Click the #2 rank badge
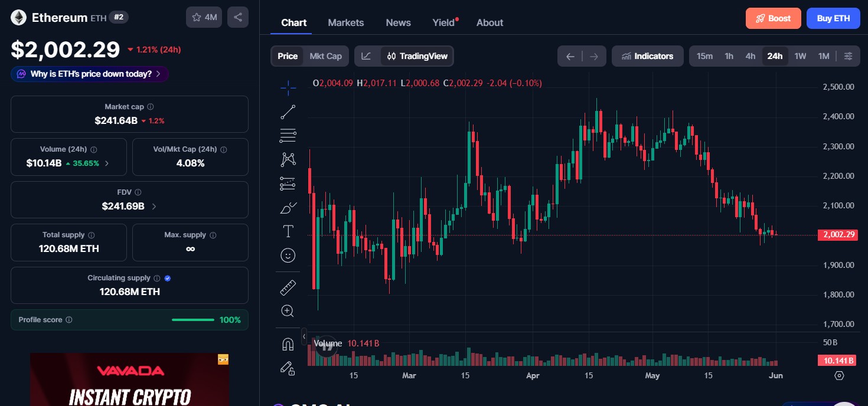Screen dimensions: 868x406 point(119,17)
